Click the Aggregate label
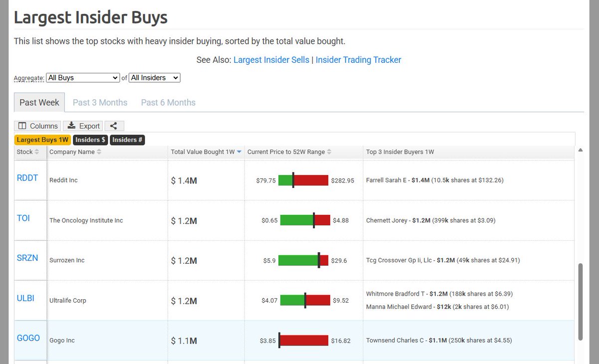This screenshot has width=599, height=364. pyautogui.click(x=29, y=78)
